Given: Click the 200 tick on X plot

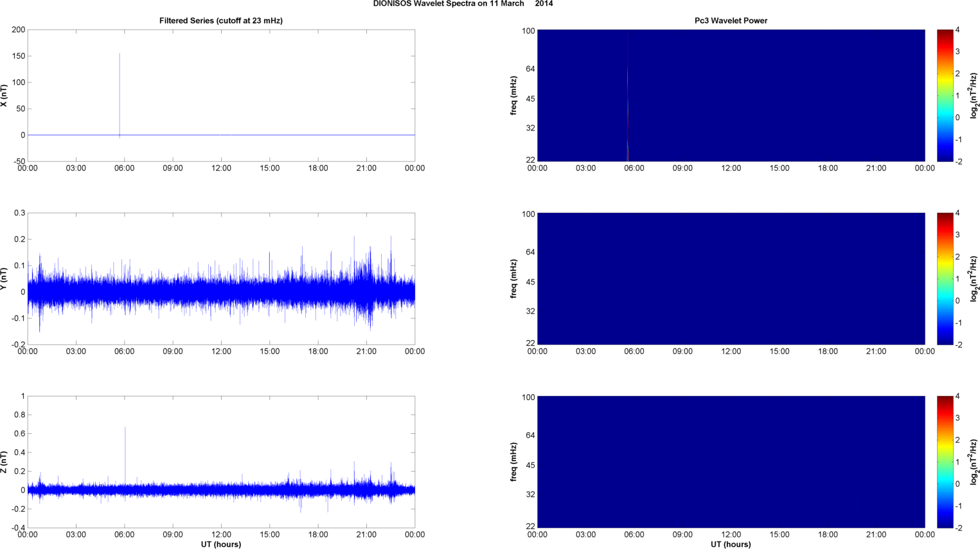Looking at the screenshot, I should click(19, 30).
